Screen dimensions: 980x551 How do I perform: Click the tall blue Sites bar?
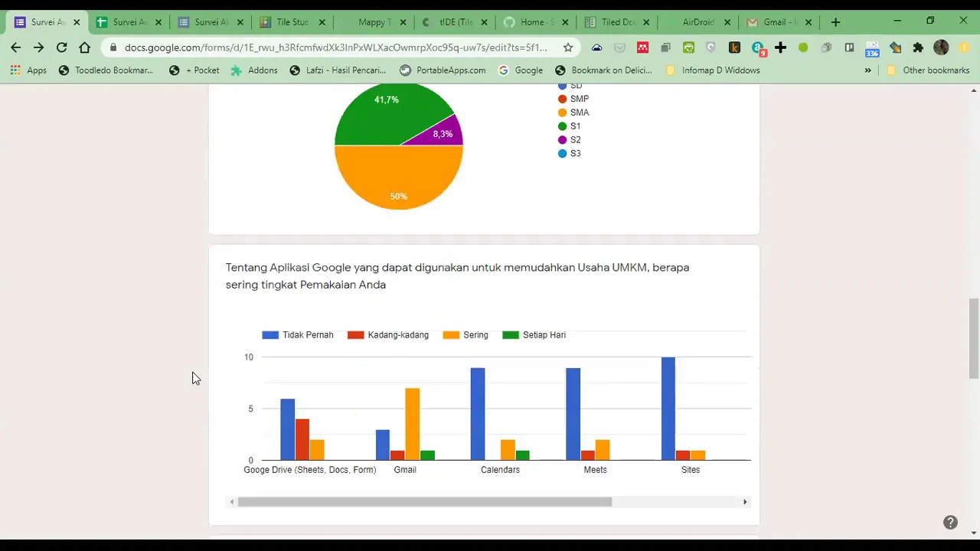(668, 409)
